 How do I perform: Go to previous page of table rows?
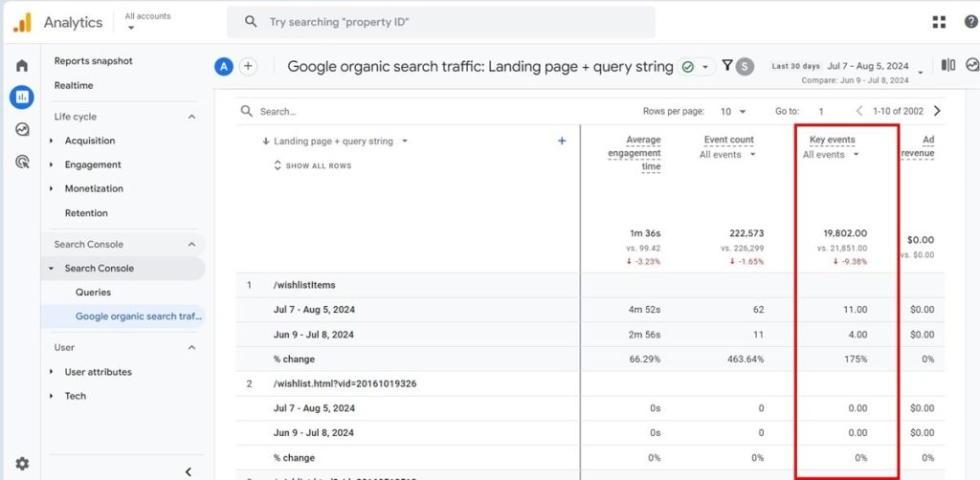pos(859,111)
